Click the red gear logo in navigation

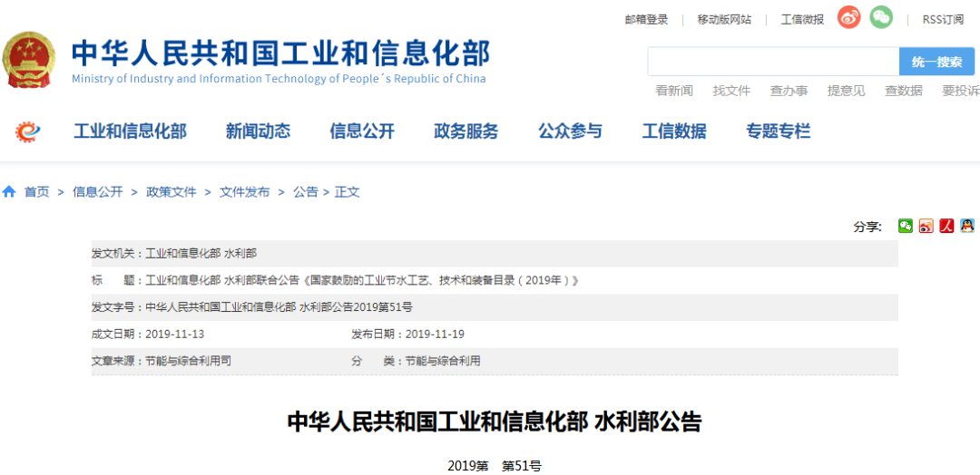click(28, 132)
